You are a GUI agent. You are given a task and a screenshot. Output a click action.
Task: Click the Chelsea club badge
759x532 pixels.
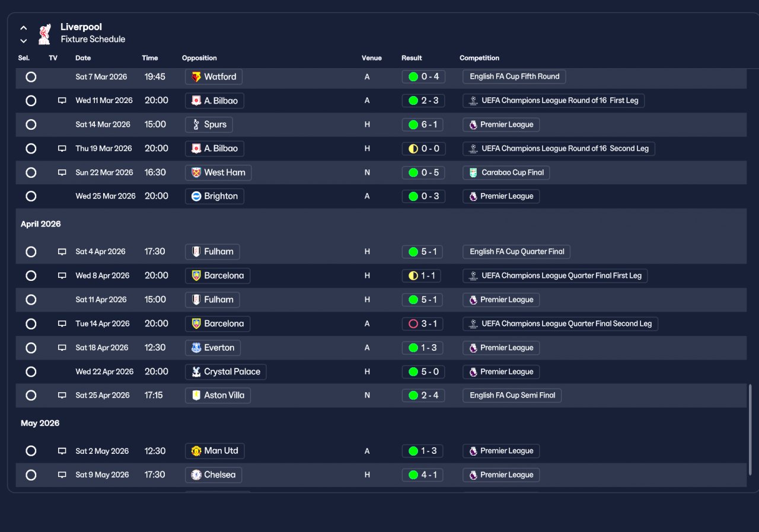tap(196, 475)
